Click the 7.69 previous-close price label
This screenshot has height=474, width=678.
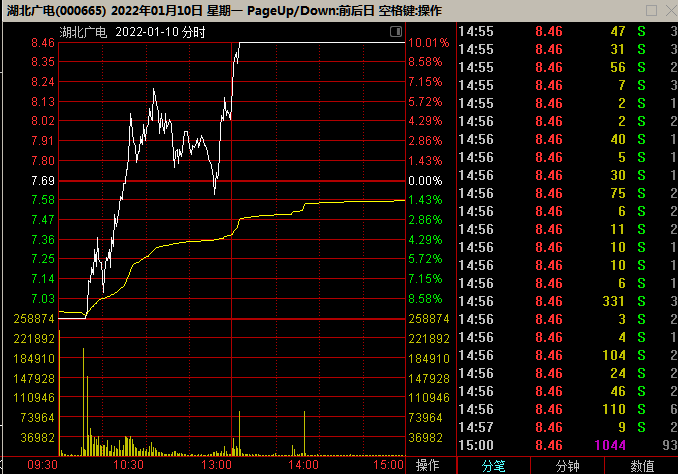(x=43, y=180)
